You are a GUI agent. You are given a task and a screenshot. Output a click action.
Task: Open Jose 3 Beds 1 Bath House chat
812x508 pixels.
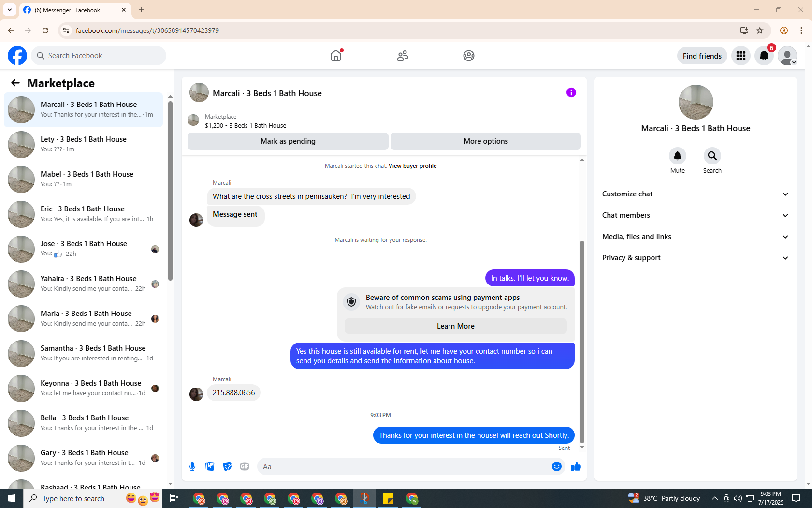coord(83,249)
